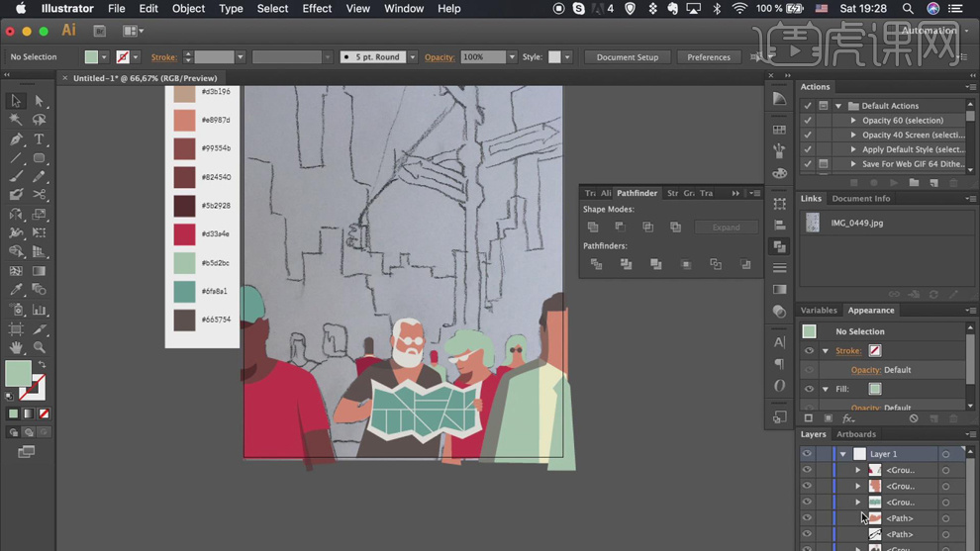Select the Type tool
This screenshot has height=551, width=980.
click(x=39, y=139)
